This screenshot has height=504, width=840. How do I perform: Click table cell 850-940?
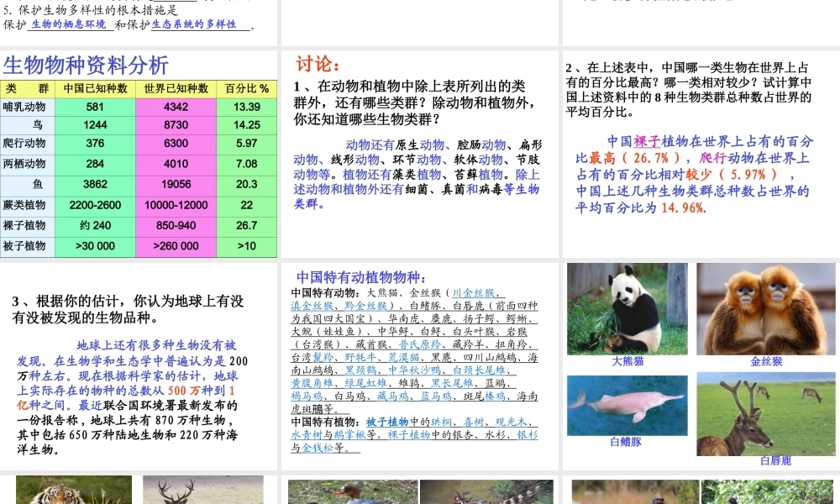(176, 225)
